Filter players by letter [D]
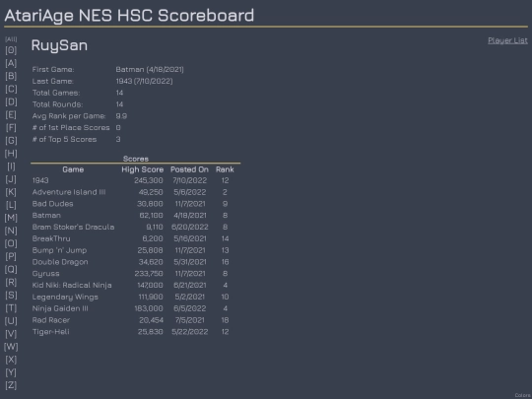 (x=11, y=101)
